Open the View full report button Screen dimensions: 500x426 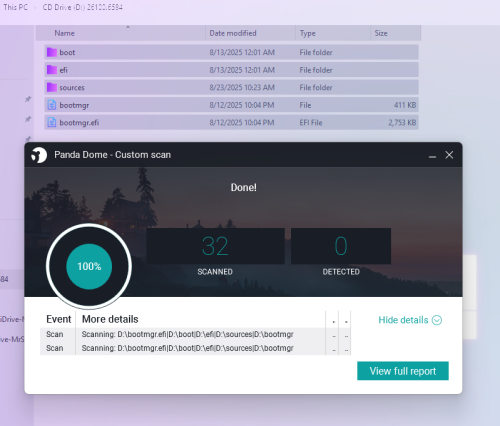pyautogui.click(x=403, y=371)
